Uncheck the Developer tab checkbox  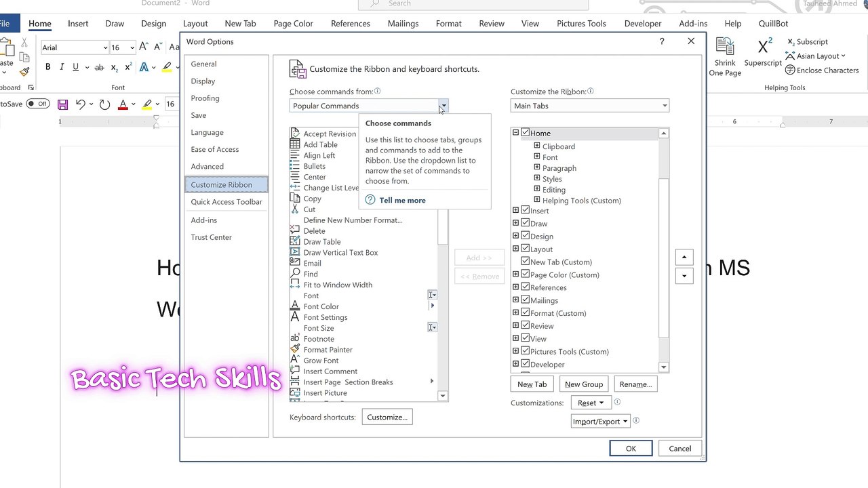[x=525, y=364]
